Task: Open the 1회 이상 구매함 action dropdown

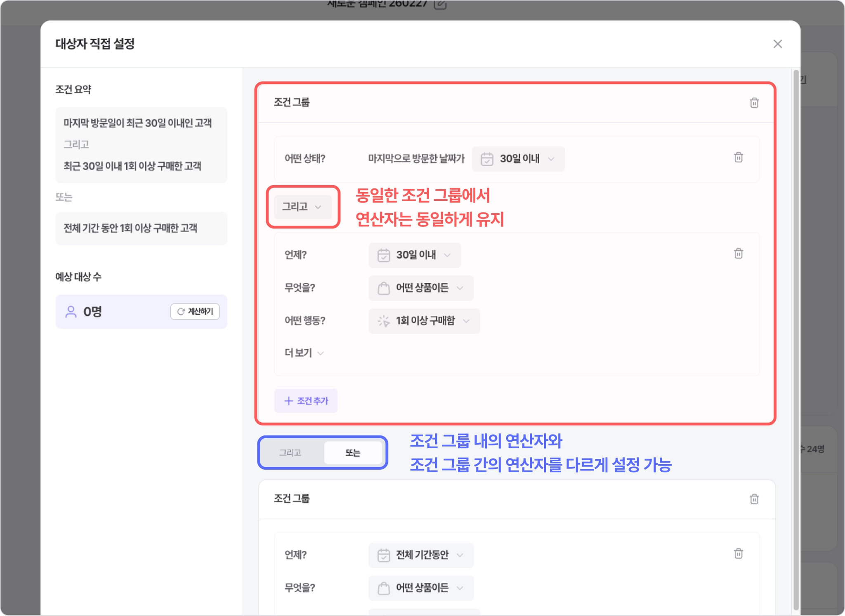Action: (x=424, y=321)
